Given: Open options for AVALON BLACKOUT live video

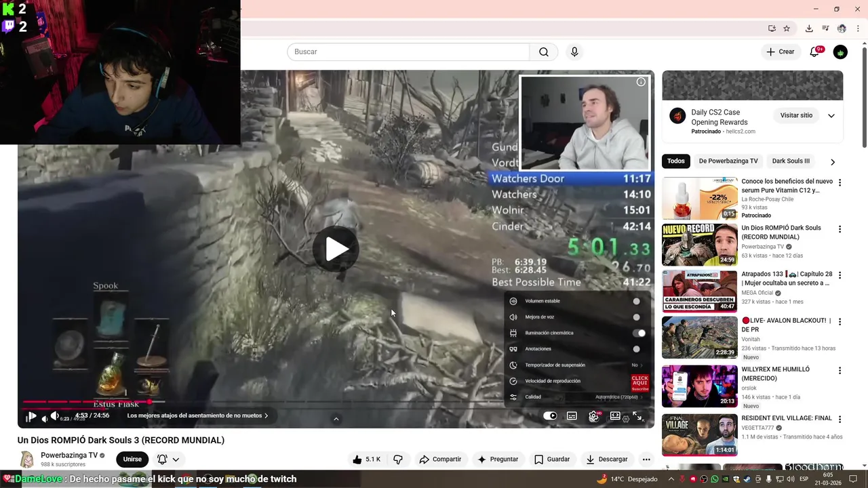Looking at the screenshot, I should [840, 322].
